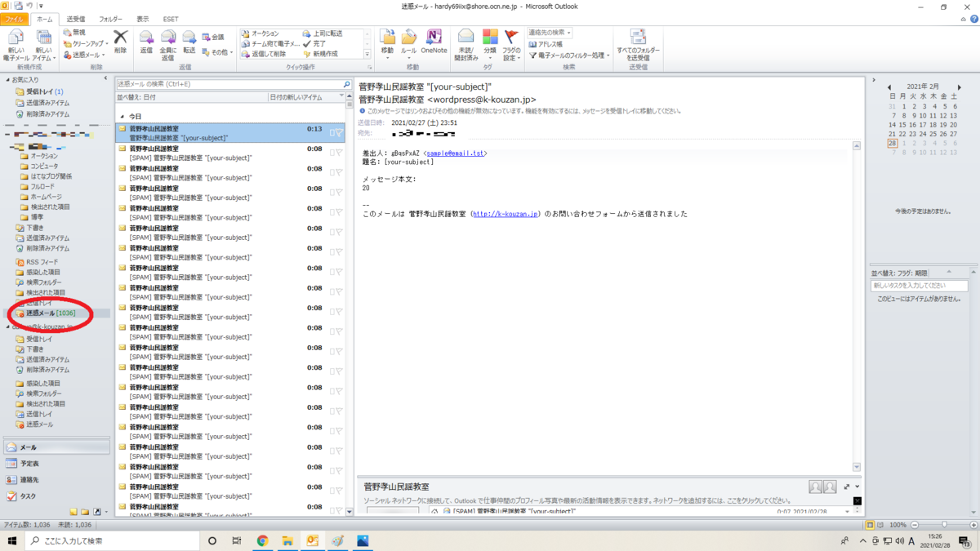Toggle the flag on the 0:13 message
The height and width of the screenshot is (551, 980).
[339, 132]
